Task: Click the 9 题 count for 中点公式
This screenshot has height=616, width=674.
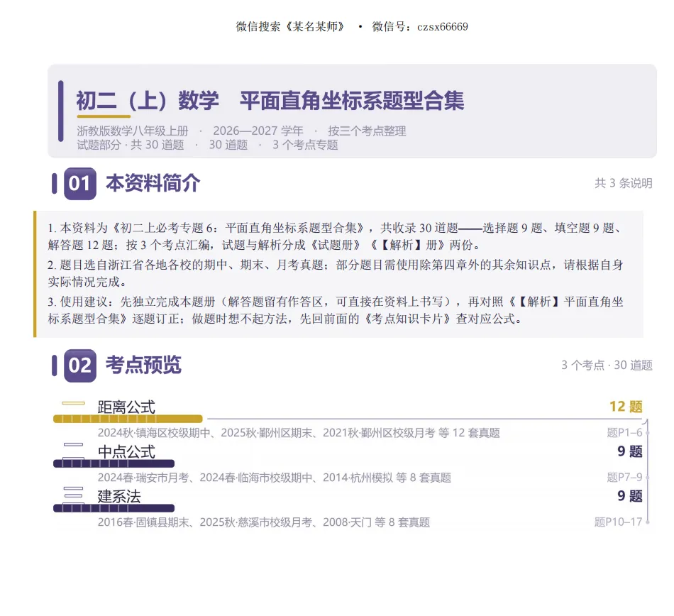Action: [630, 451]
